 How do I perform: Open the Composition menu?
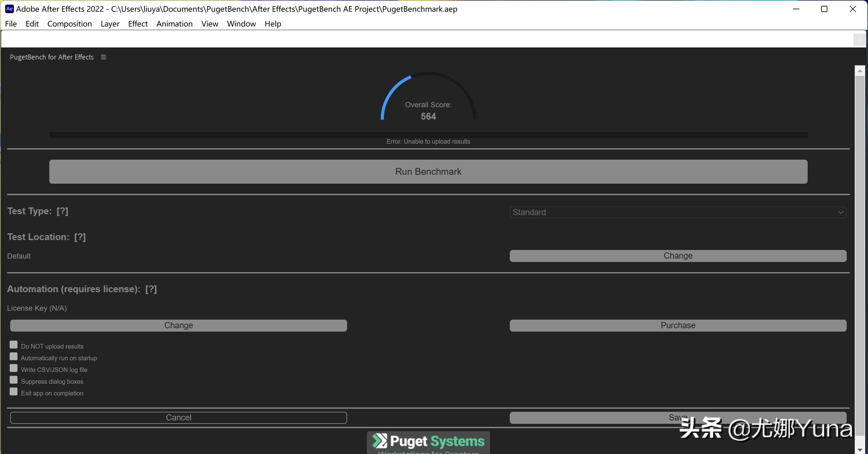tap(69, 24)
